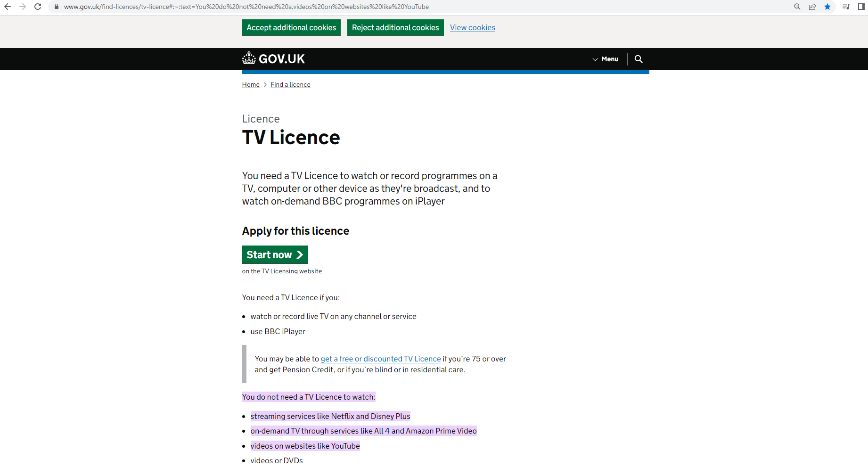Reject additional cookies

[395, 27]
